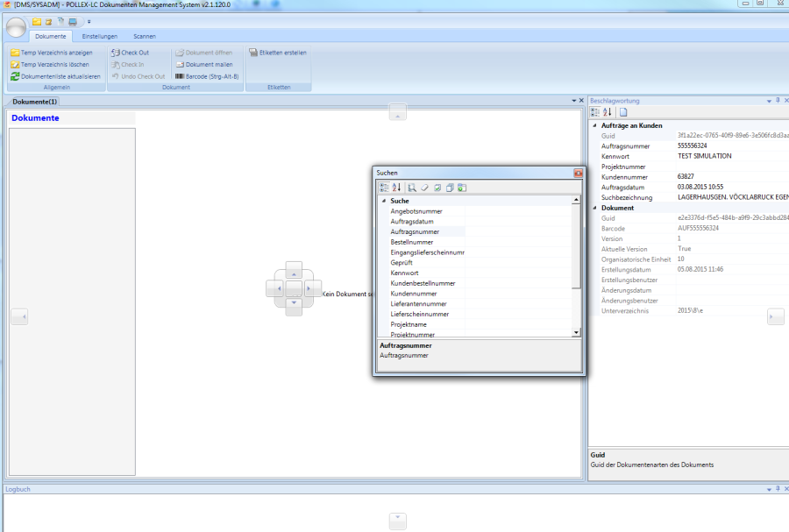Sort Suchen properties alphabetically
Screen dimensions: 789x532
[396, 188]
